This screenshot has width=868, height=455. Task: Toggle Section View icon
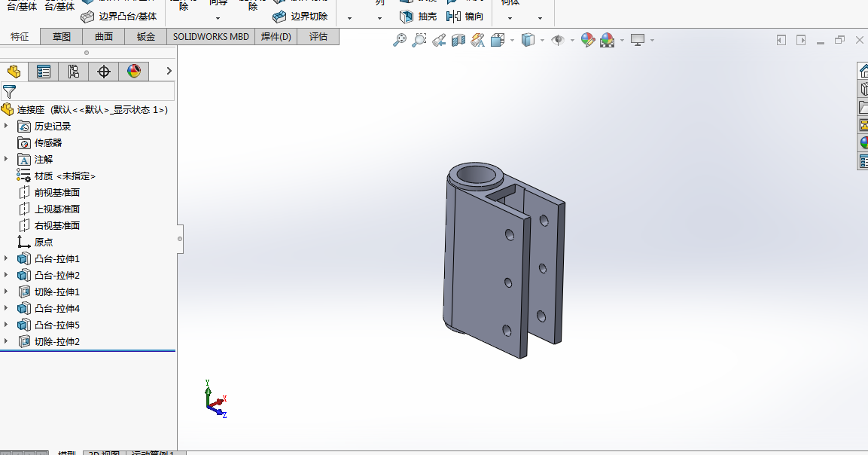pos(458,40)
